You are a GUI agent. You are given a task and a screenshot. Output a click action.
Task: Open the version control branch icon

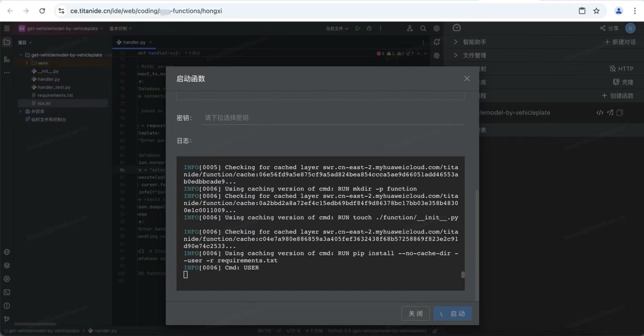7,319
